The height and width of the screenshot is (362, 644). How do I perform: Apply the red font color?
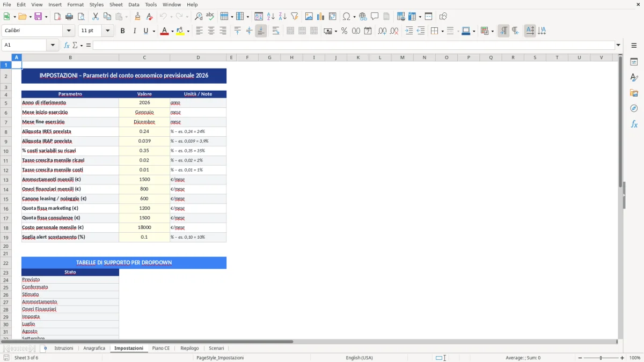click(164, 31)
